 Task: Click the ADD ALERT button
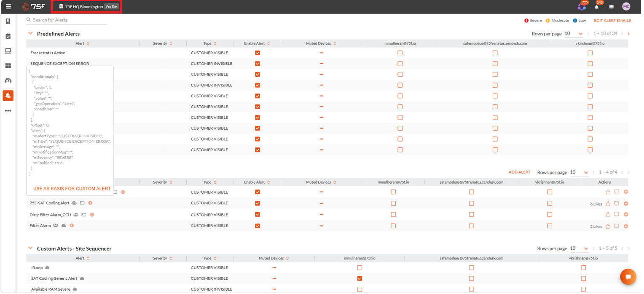(x=519, y=172)
